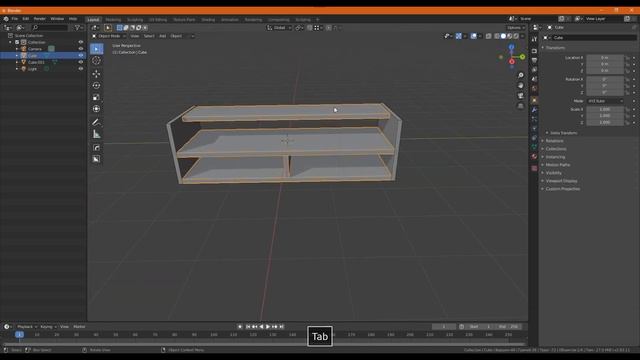Hide the Collection in outliner

[80, 42]
